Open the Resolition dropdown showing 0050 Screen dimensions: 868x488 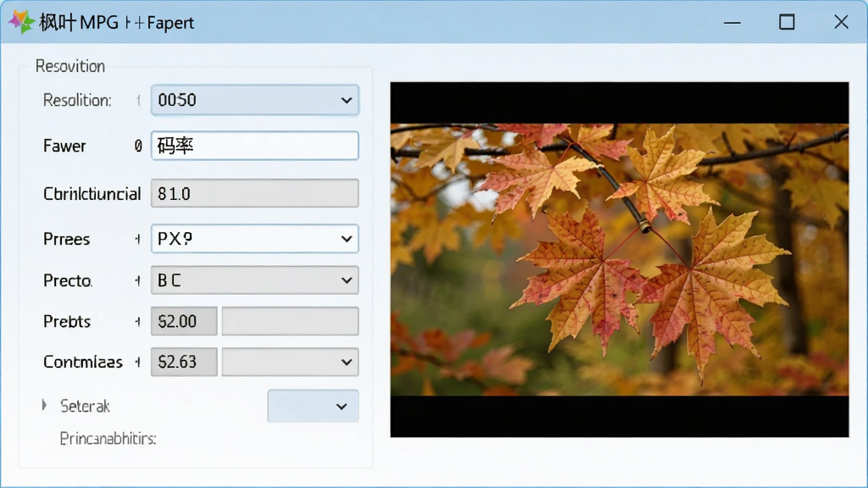[x=254, y=100]
